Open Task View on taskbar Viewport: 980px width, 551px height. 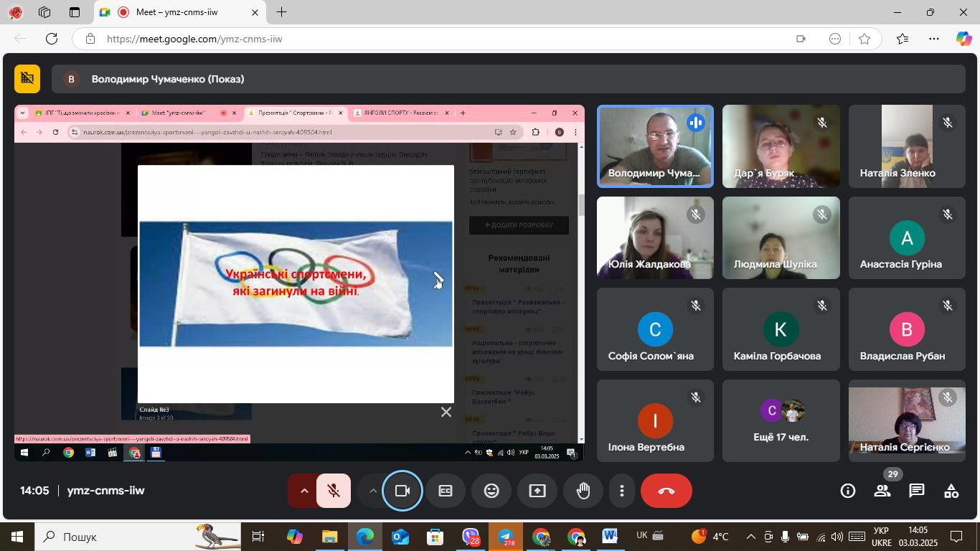click(x=258, y=537)
